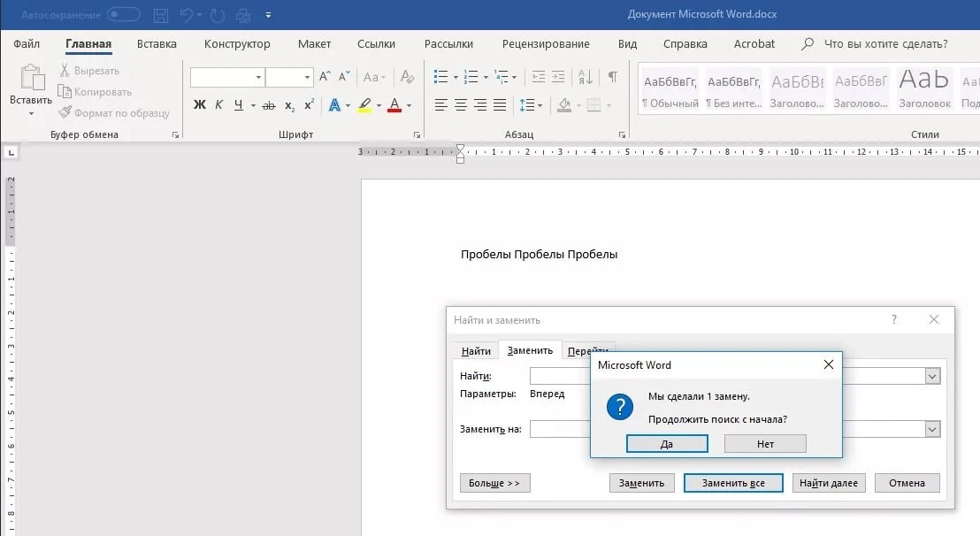Click the Заменить все button
The height and width of the screenshot is (536, 980).
click(x=733, y=483)
